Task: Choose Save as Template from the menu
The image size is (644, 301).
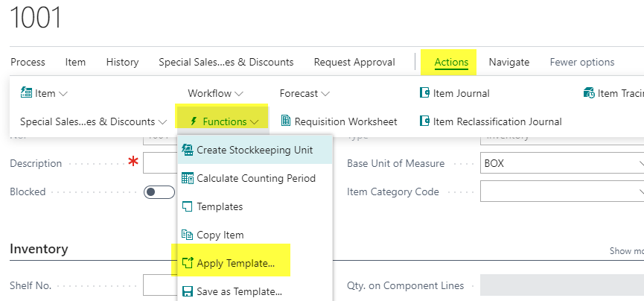Action: click(255, 291)
